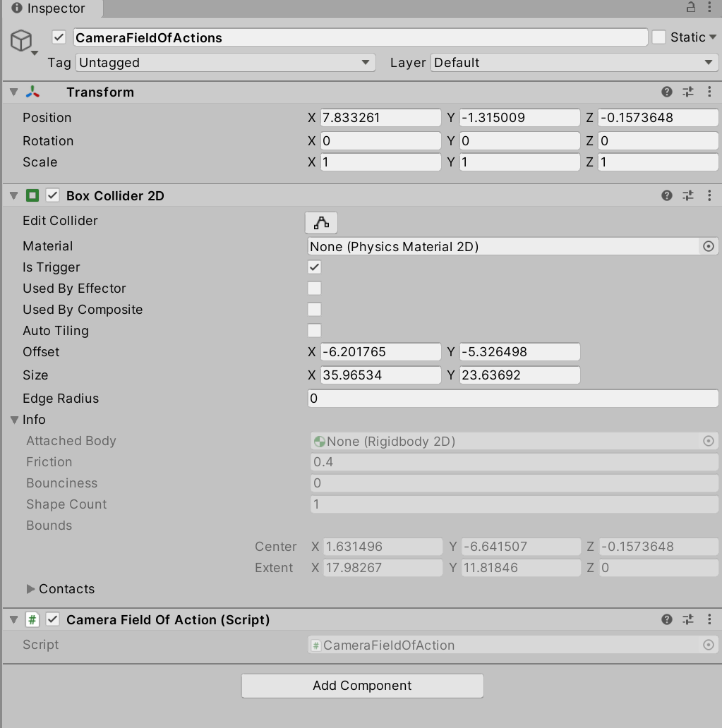The height and width of the screenshot is (728, 722).
Task: Expand the Contacts foldout
Action: pos(30,589)
